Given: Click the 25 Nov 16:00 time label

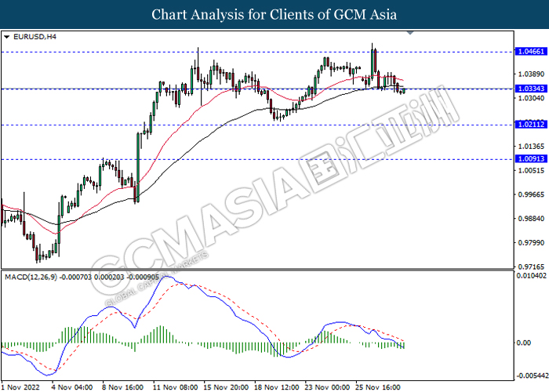Looking at the screenshot, I should 378,387.
